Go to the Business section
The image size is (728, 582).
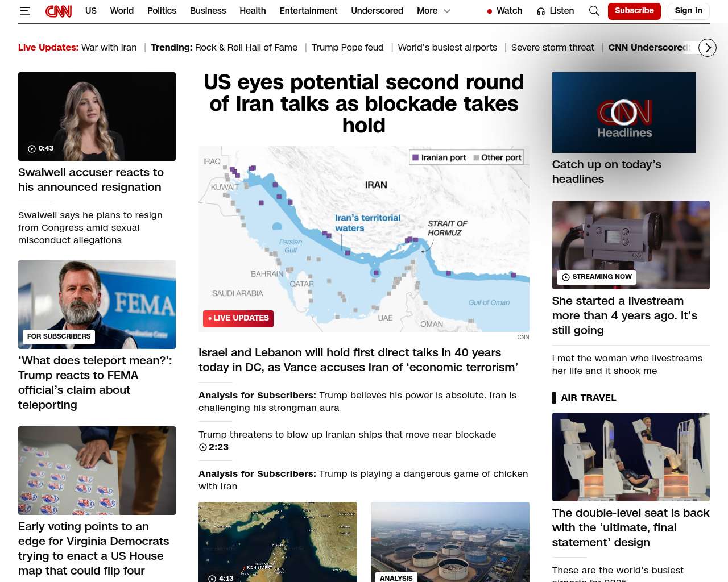[x=208, y=11]
